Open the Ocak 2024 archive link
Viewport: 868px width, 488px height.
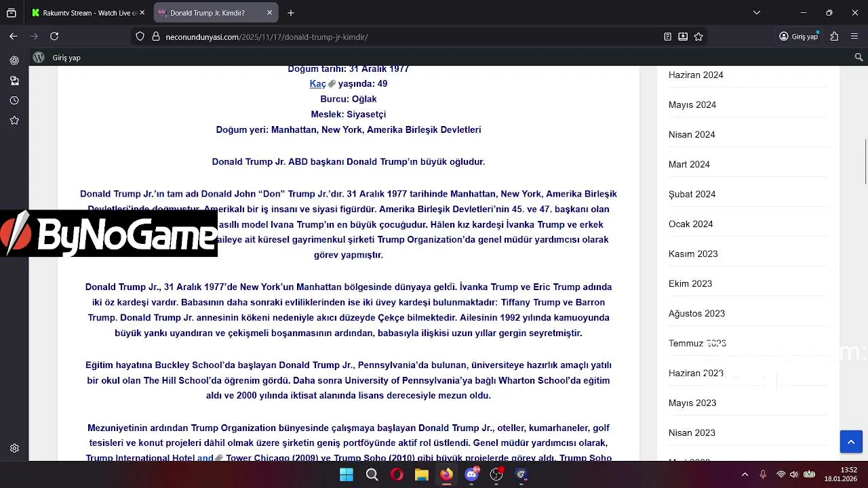(690, 224)
